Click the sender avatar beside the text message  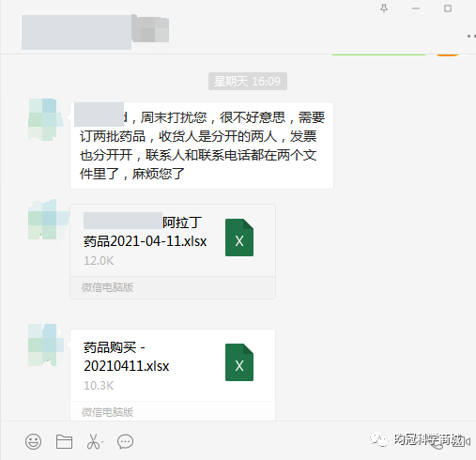45,119
